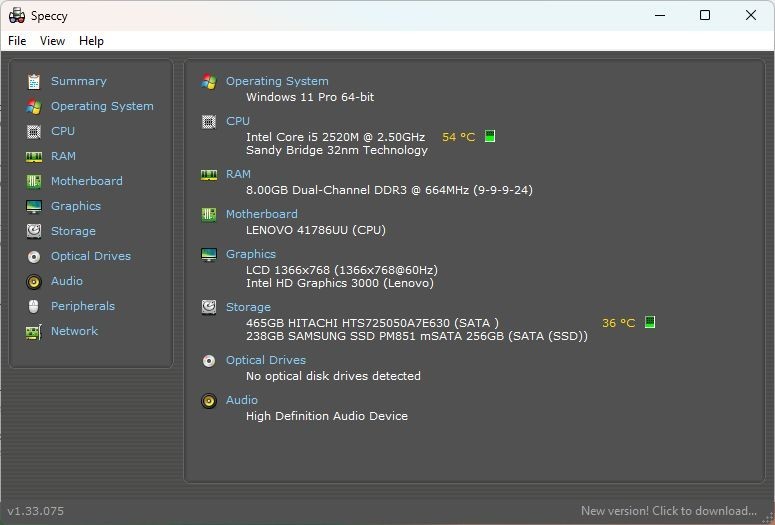Viewport: 775px width, 525px height.
Task: Click 'LENOVO 41786UU (CPU)' text
Action: point(316,230)
